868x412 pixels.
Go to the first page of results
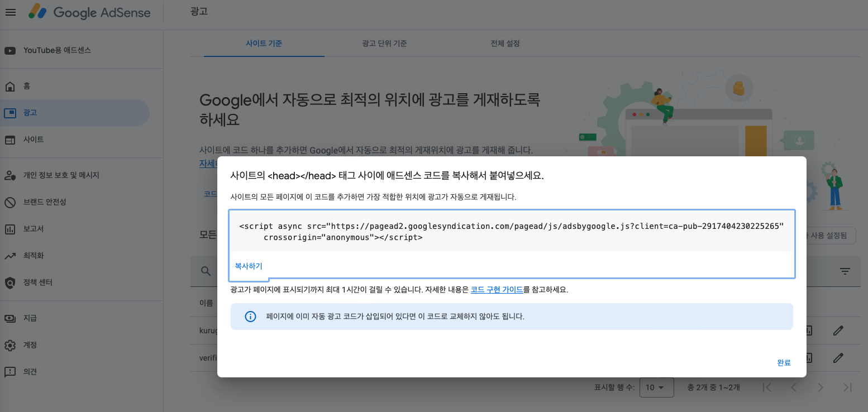[x=767, y=387]
